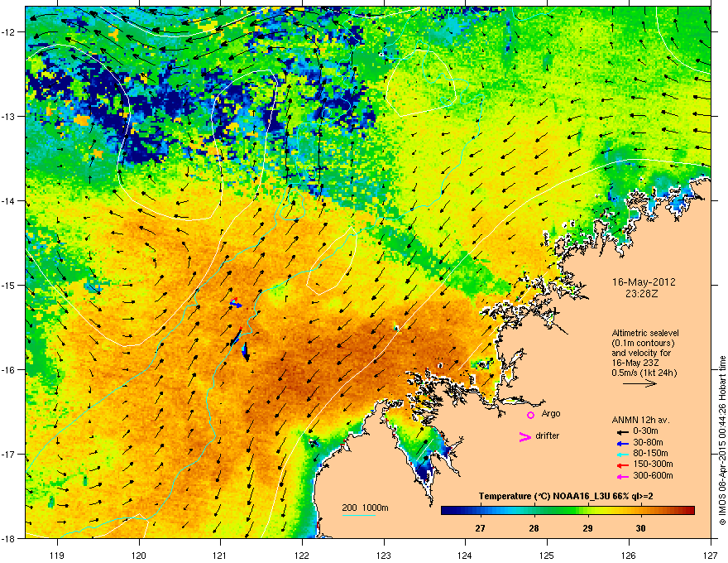Click the 'drifter' legend label
This screenshot has width=728, height=563.
(548, 435)
